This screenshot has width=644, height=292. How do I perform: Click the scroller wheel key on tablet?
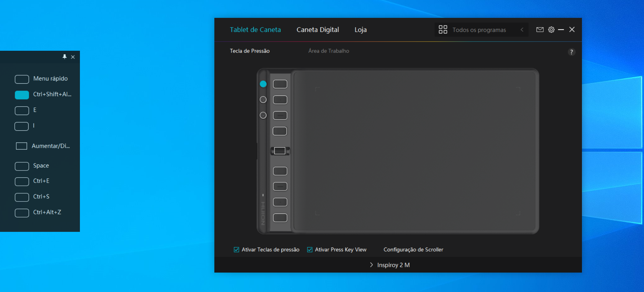pos(280,151)
